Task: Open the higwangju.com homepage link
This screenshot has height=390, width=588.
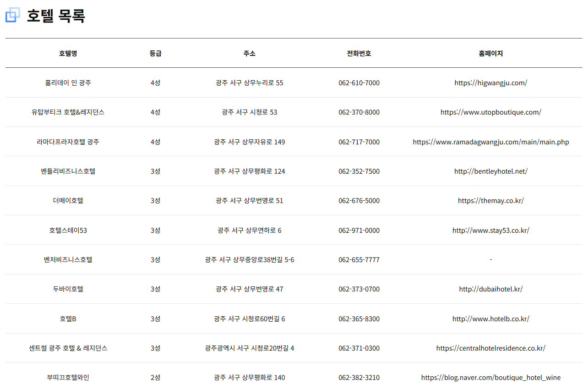Action: [x=490, y=83]
